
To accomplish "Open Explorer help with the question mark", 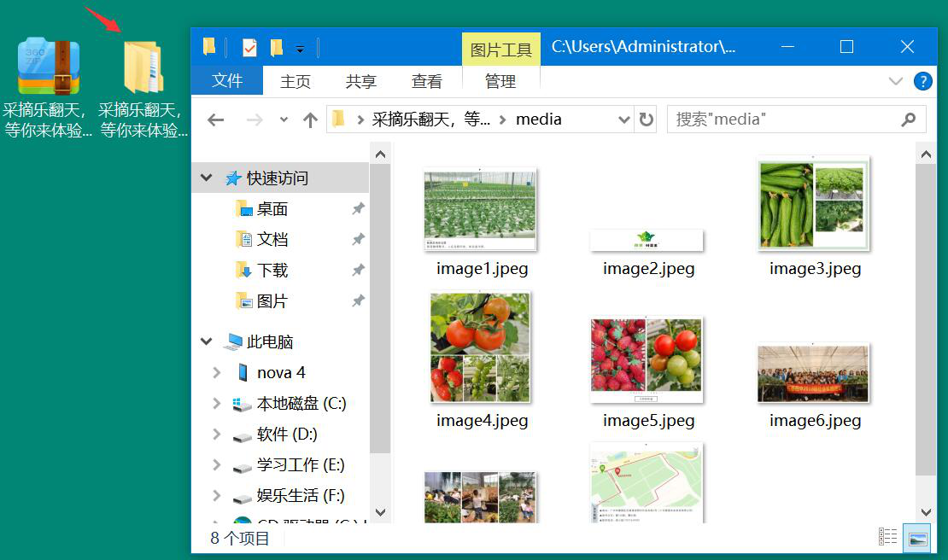I will (922, 81).
